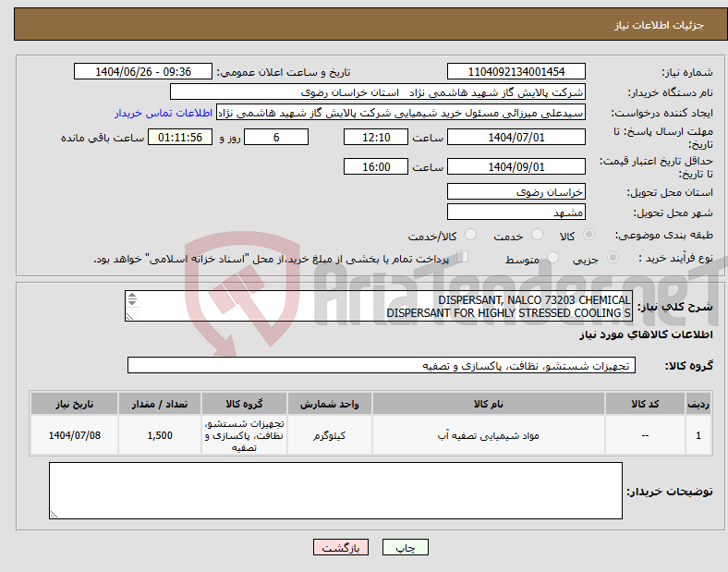This screenshot has height=572, width=728.
Task: Click need date cell 1404/07/08
Action: coord(74,435)
